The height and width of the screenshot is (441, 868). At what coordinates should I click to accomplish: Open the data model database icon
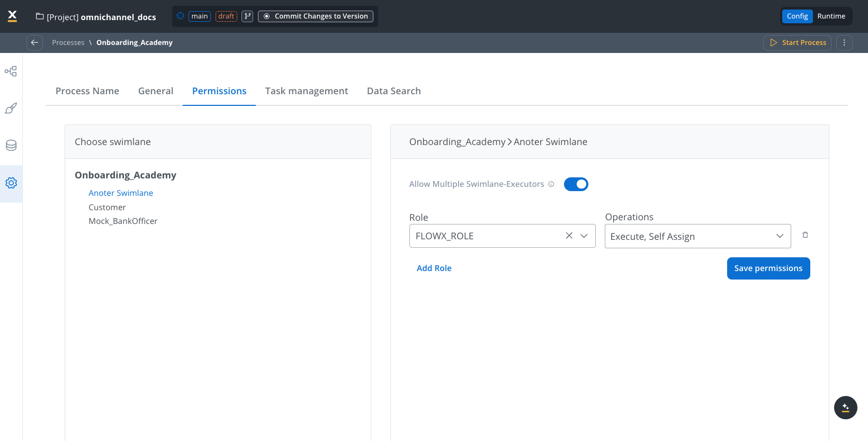point(11,146)
